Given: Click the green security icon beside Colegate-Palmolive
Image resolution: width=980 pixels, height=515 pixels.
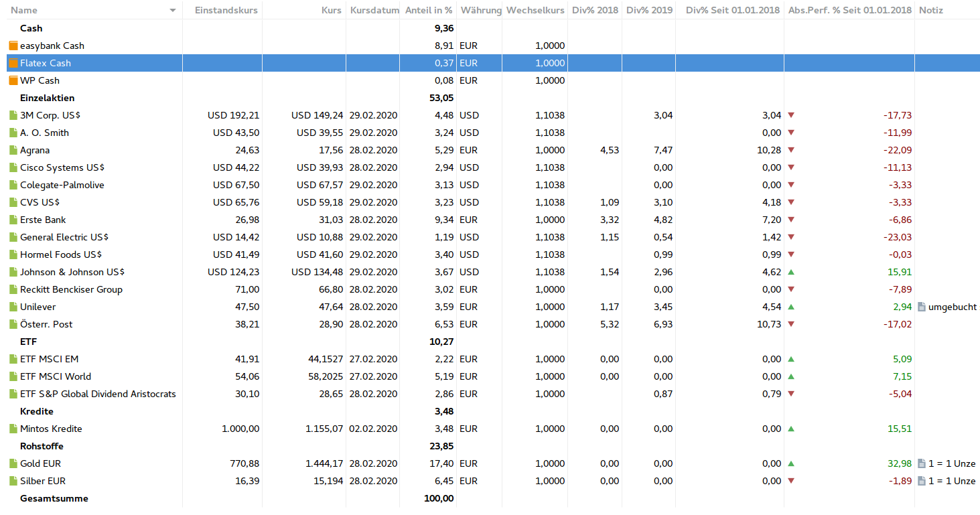Looking at the screenshot, I should [13, 185].
